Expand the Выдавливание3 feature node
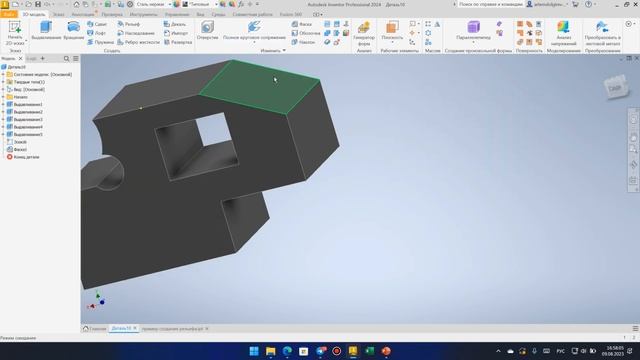Viewport: 640px width, 360px height. point(3,120)
